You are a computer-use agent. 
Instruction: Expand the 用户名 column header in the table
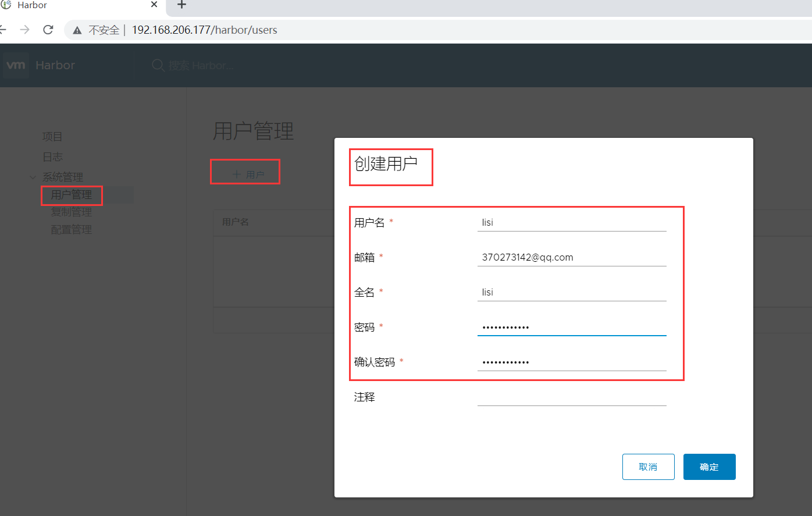pos(237,222)
